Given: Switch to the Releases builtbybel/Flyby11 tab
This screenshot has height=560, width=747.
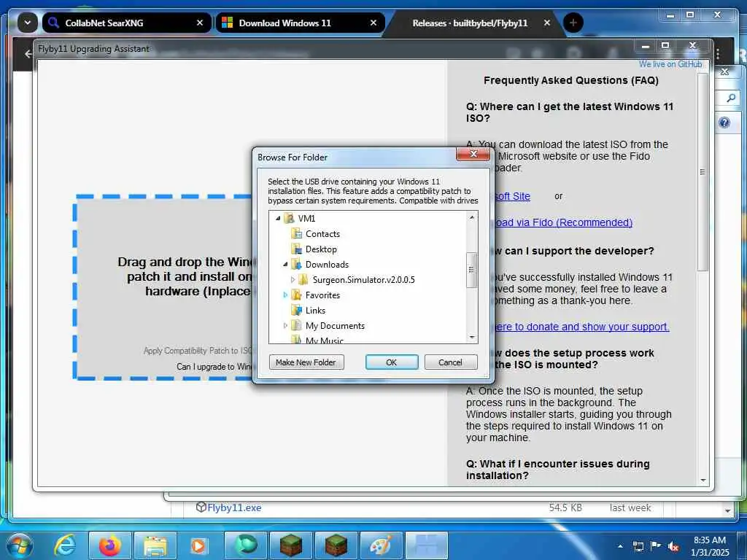Looking at the screenshot, I should click(471, 23).
